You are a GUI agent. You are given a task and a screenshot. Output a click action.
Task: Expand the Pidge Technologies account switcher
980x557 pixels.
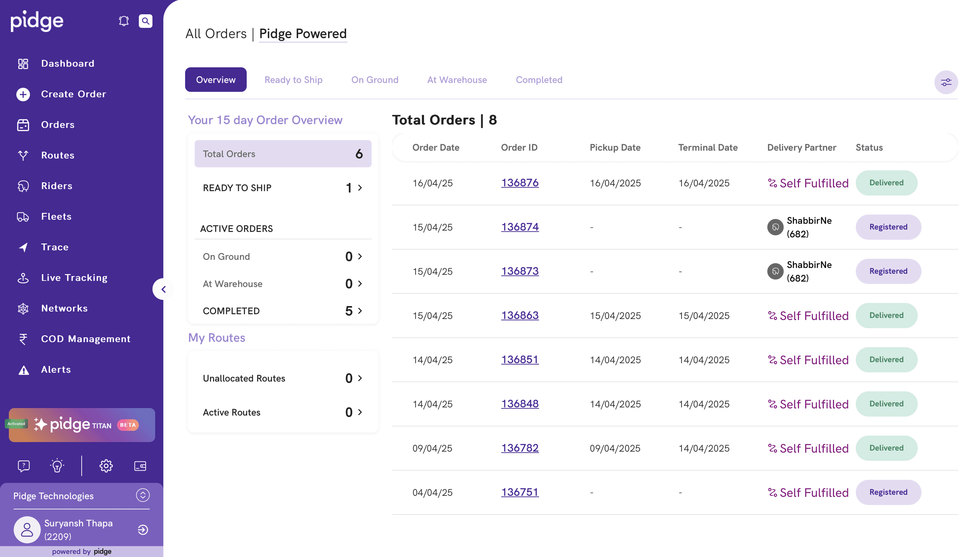143,495
